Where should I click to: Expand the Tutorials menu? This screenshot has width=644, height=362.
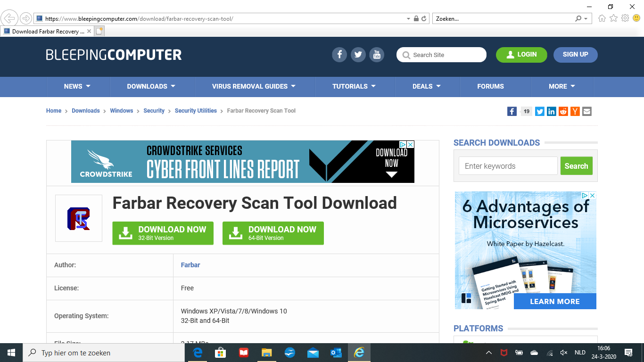click(354, 86)
